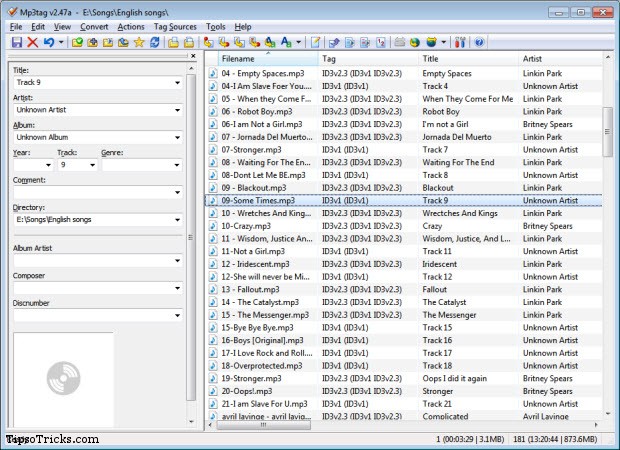
Task: Click the Add directory folder icon
Action: pyautogui.click(x=93, y=42)
